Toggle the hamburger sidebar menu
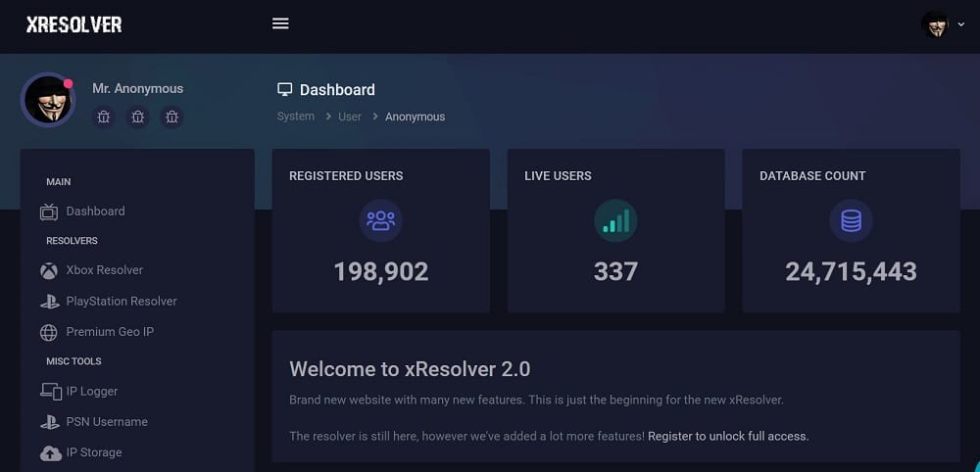Screen dimensions: 980x472 (x=280, y=24)
